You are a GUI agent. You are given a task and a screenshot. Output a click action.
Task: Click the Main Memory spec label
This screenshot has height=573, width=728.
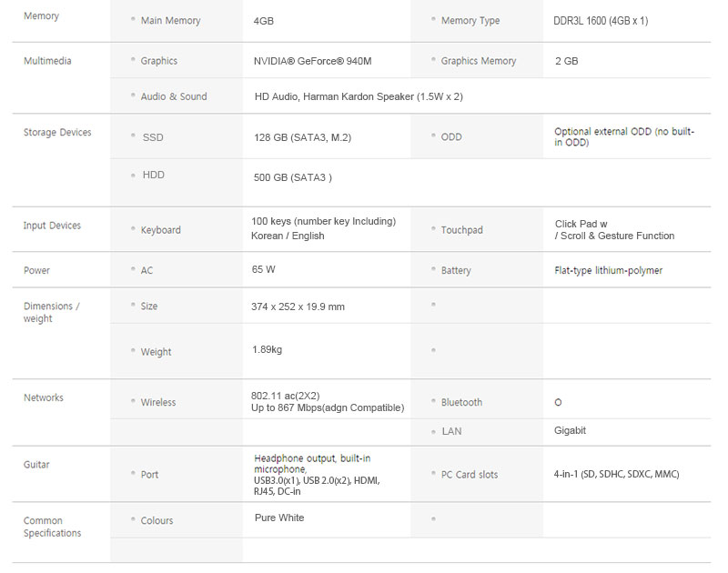pos(170,21)
